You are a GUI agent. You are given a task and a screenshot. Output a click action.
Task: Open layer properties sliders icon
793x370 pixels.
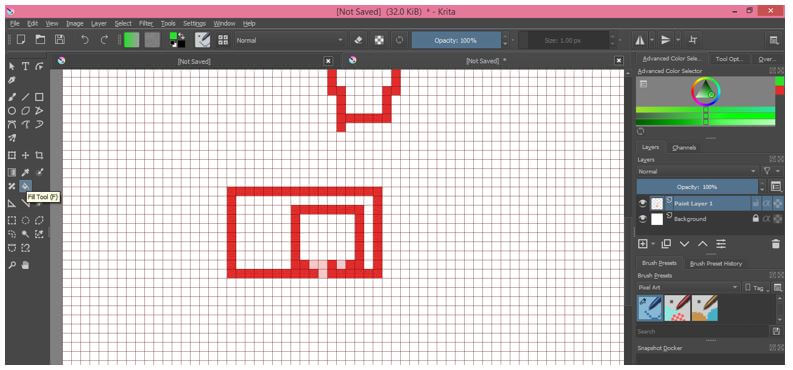[x=721, y=244]
